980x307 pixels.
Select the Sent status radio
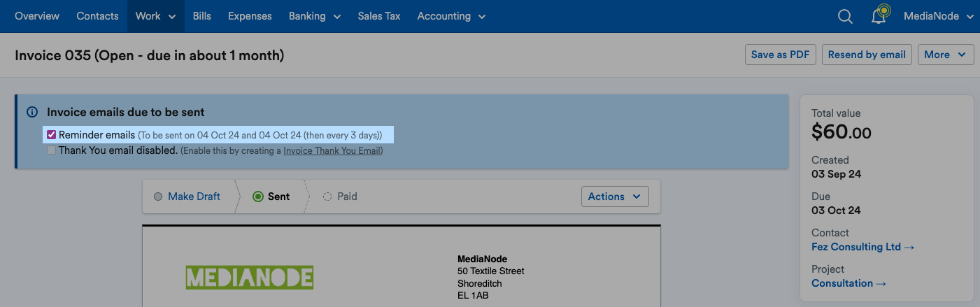258,197
